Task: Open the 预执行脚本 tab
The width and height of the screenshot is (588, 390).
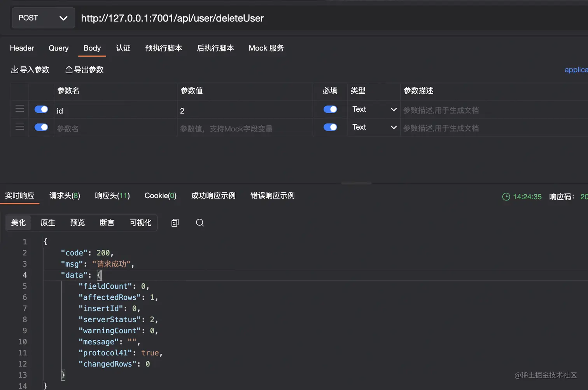Action: click(x=164, y=48)
